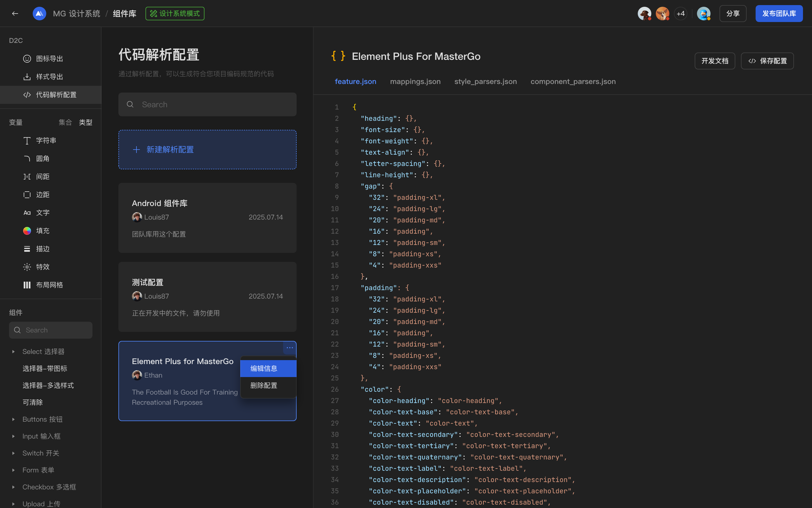This screenshot has width=812, height=508.
Task: Select the 间距 spacing icon
Action: pyautogui.click(x=27, y=177)
